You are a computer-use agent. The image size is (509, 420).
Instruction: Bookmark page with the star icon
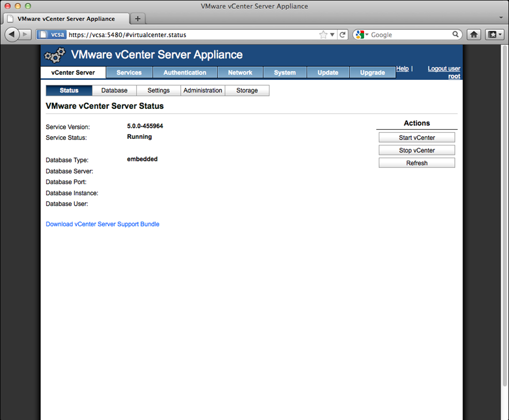pos(323,34)
